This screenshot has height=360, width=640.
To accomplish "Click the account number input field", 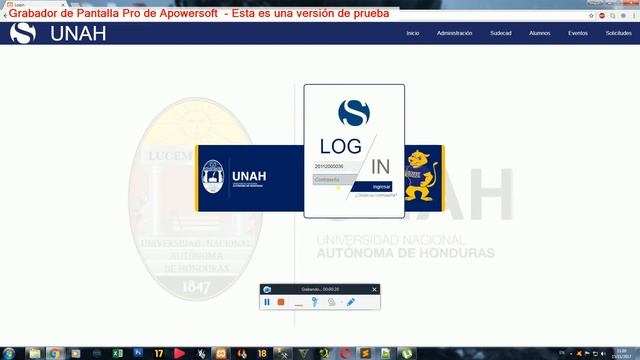I will [337, 167].
